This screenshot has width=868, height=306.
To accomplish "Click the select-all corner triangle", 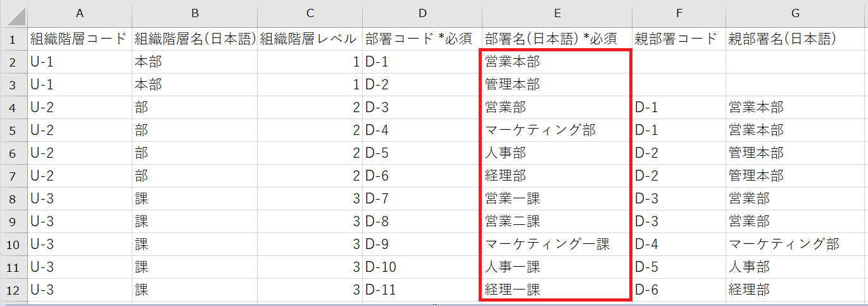I will point(14,13).
